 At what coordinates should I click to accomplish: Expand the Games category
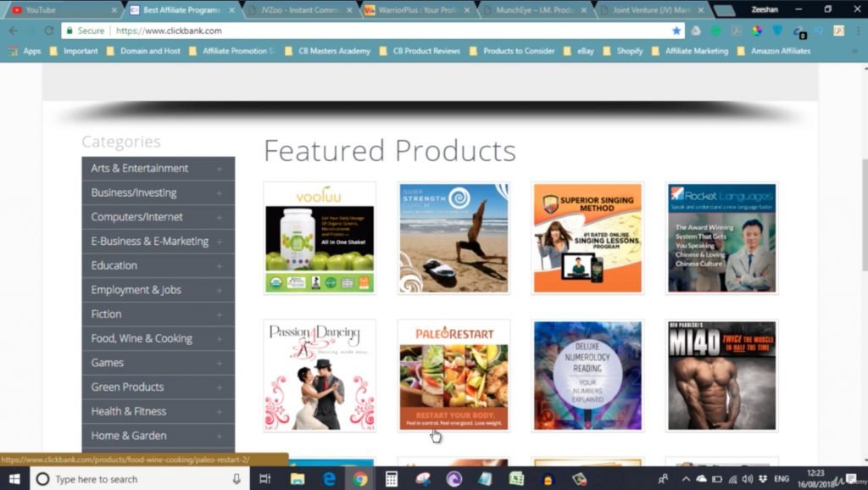[220, 363]
